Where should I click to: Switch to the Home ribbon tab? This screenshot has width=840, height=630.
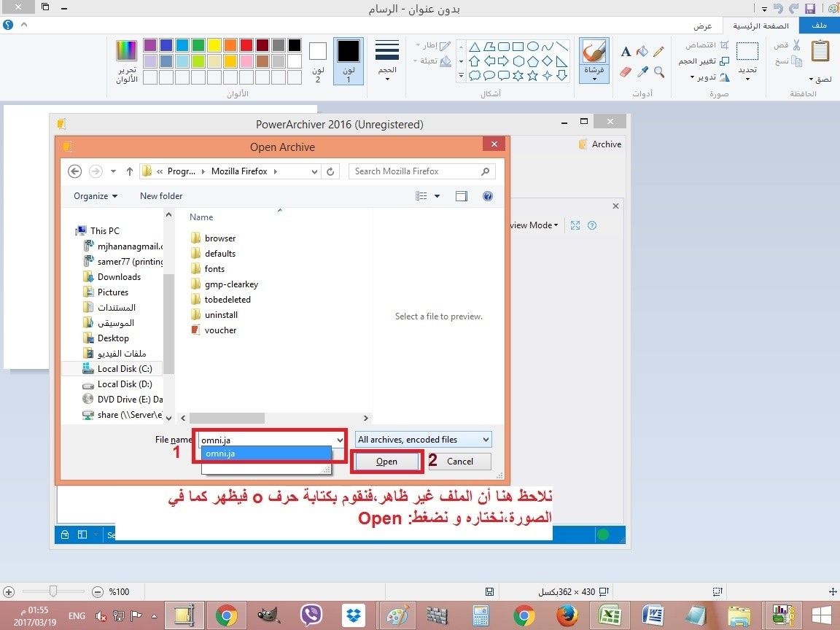coord(761,26)
